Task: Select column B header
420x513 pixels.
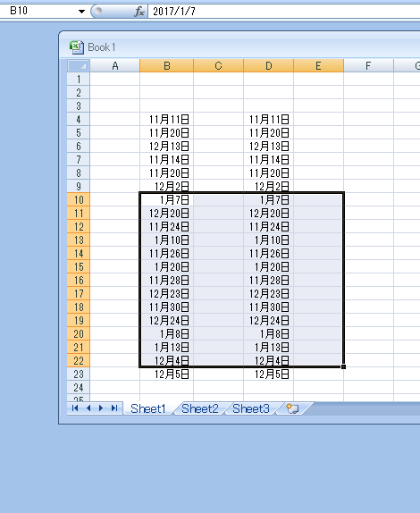Action: tap(167, 66)
